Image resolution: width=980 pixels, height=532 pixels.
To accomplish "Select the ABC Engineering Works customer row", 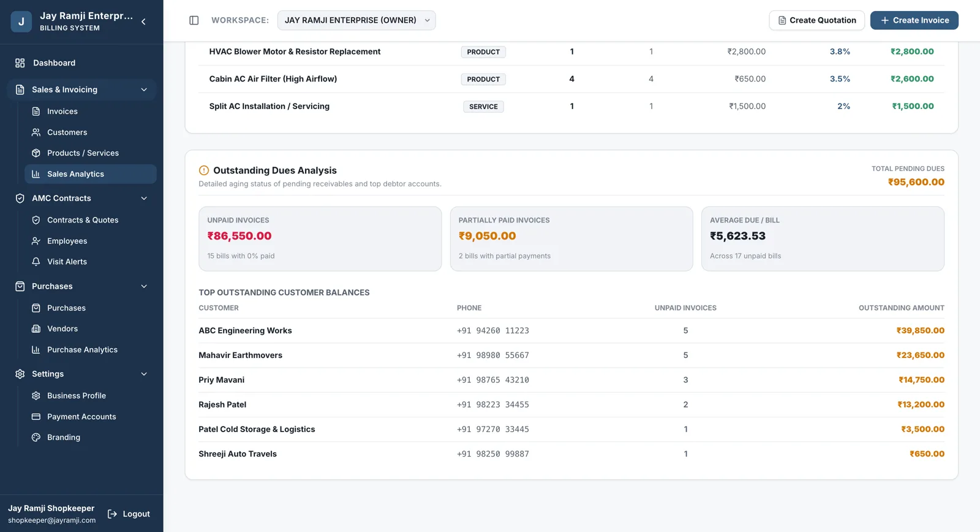I will tap(571, 331).
